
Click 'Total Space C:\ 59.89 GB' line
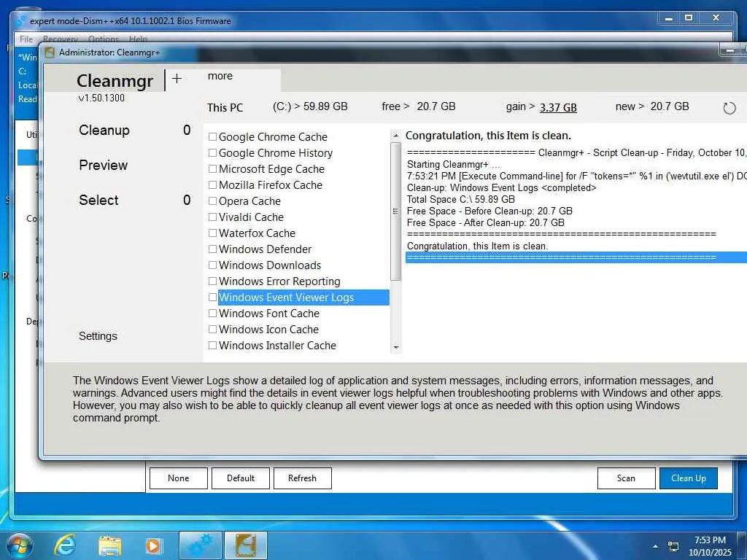pos(461,200)
